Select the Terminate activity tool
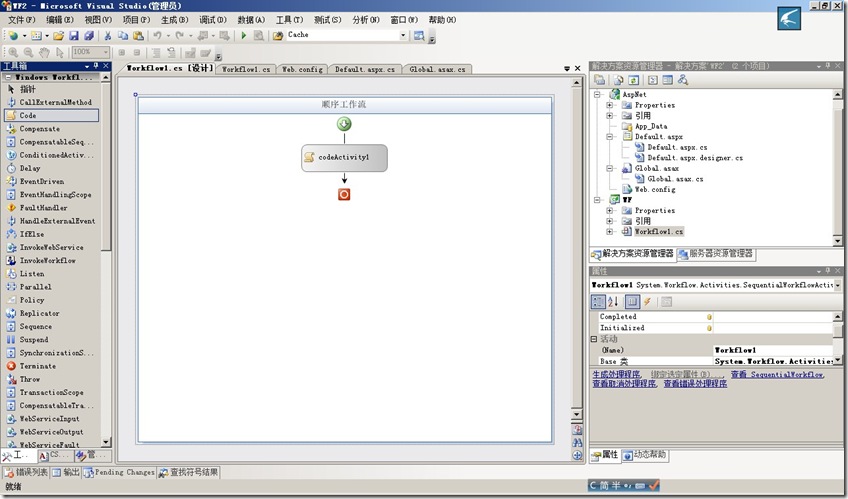This screenshot has height=499, width=848. 51,366
